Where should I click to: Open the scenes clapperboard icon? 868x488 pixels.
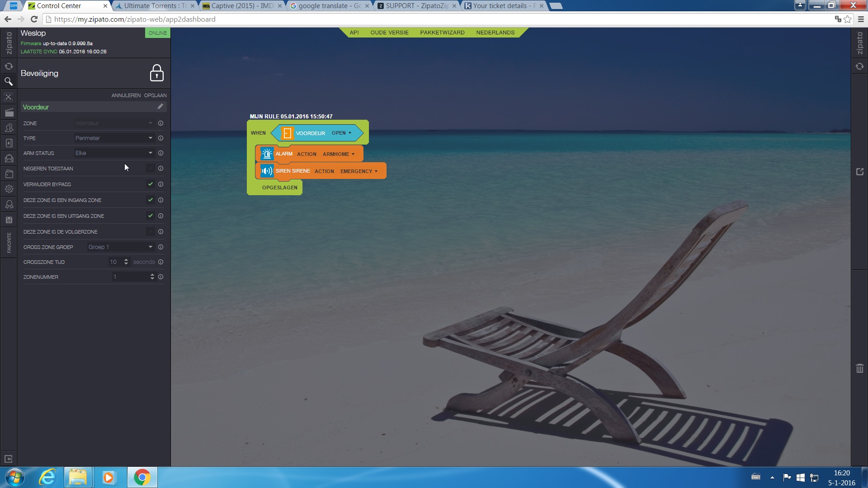pos(9,113)
